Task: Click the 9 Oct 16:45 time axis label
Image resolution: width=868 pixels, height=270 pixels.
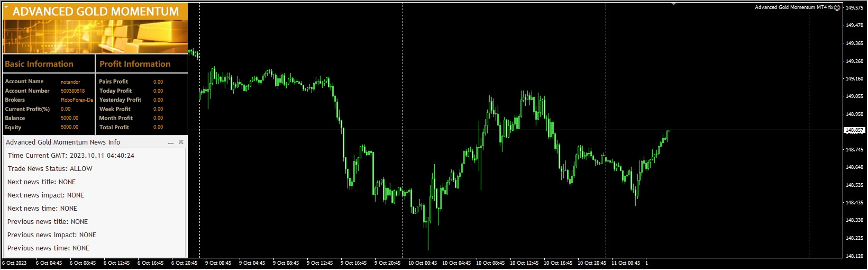Action: tap(354, 263)
